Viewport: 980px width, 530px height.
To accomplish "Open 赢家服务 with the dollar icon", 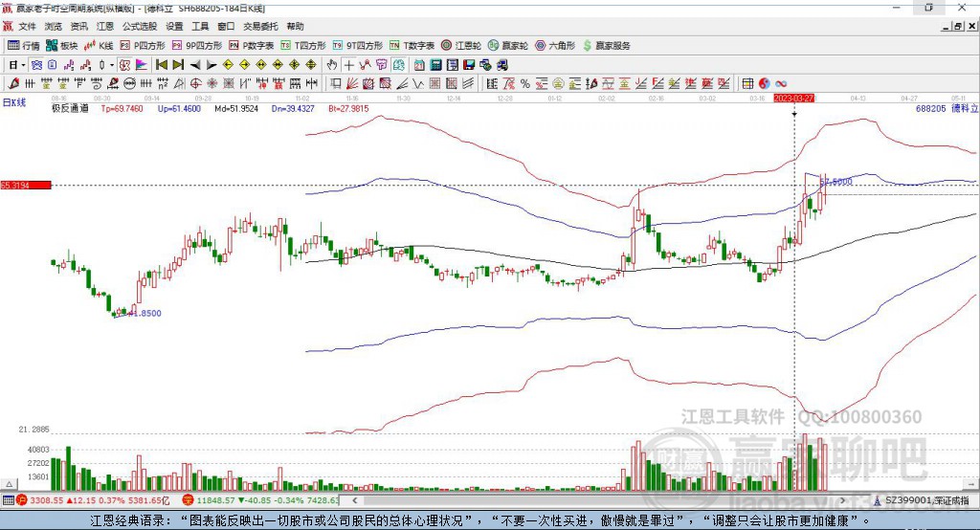I will (606, 46).
